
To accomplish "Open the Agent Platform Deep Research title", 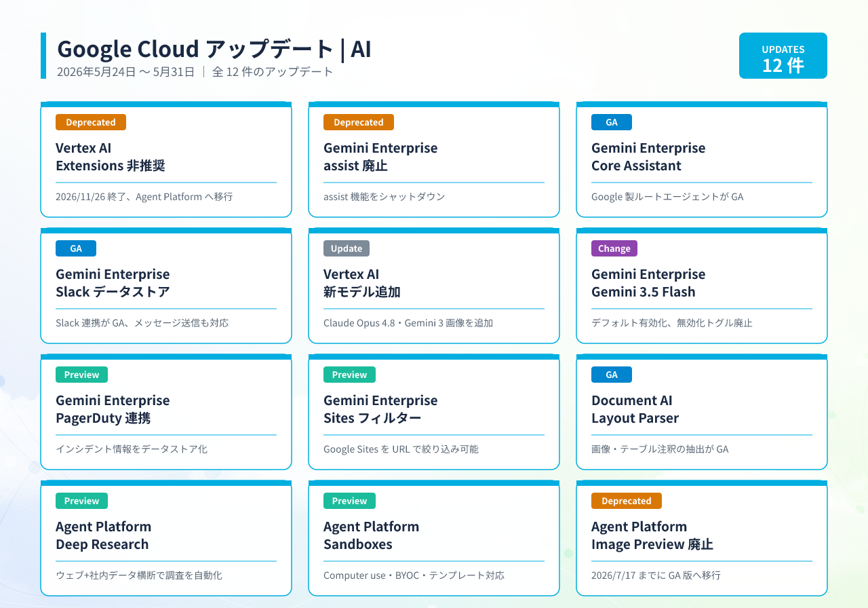I will click(103, 535).
